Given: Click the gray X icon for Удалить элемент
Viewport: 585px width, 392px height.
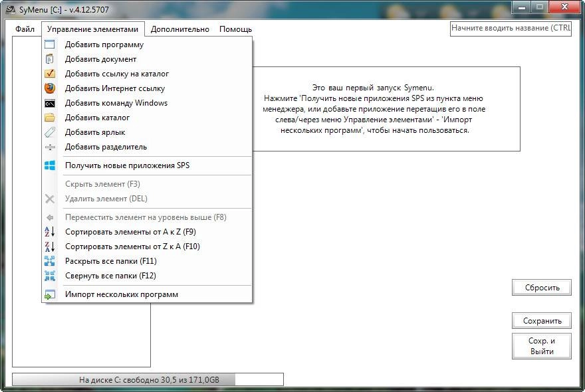Looking at the screenshot, I should [50, 199].
